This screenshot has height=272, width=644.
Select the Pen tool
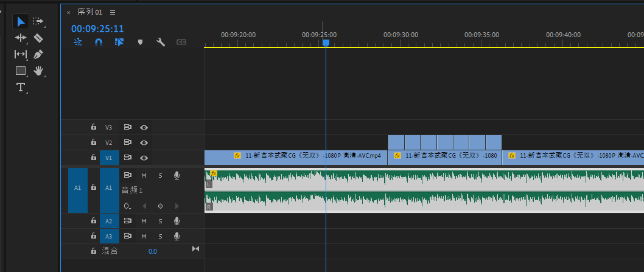(38, 54)
